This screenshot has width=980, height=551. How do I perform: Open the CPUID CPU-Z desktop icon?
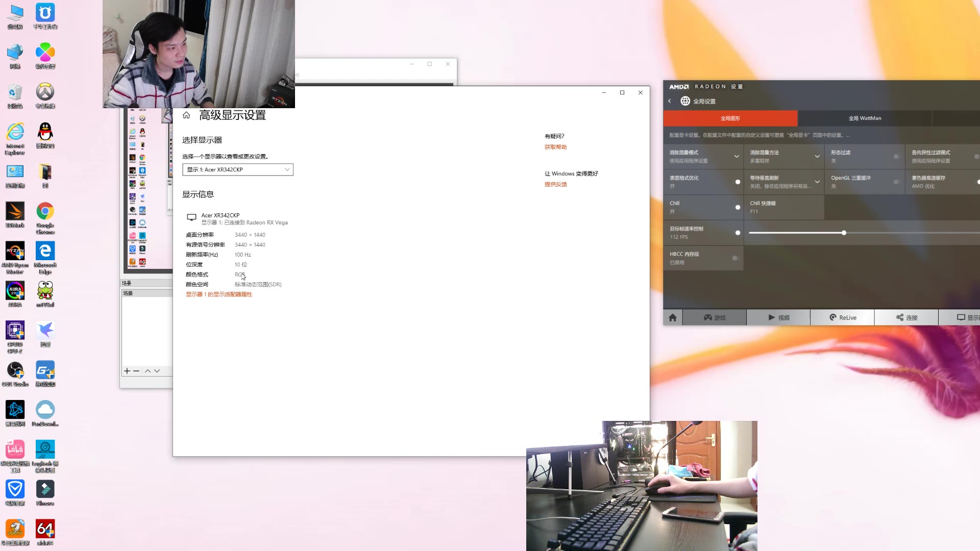click(15, 331)
